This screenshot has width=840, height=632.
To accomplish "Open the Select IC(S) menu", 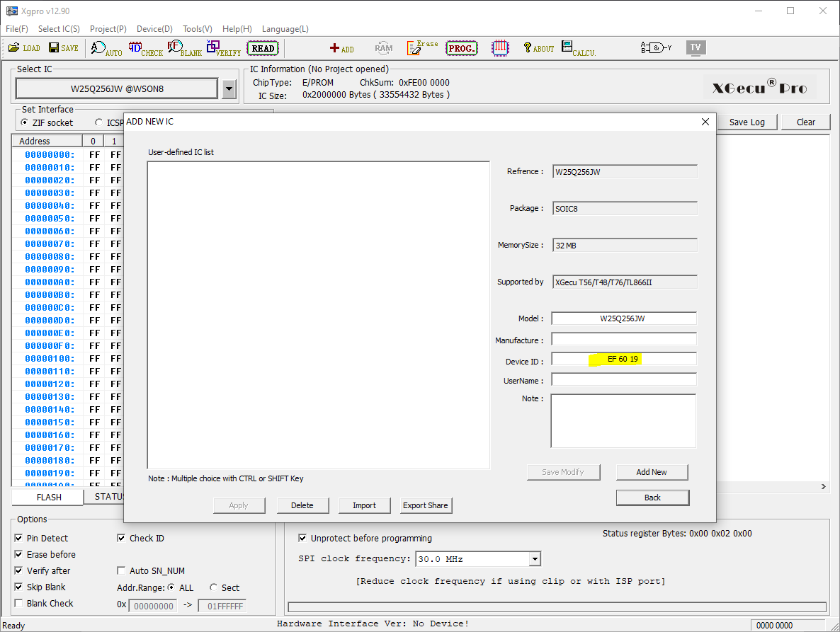I will pos(59,29).
